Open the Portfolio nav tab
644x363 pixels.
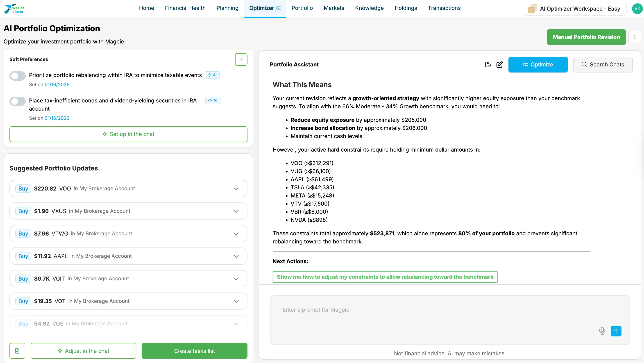tap(302, 8)
